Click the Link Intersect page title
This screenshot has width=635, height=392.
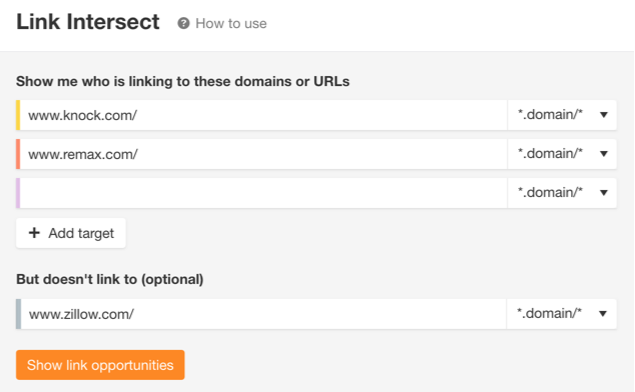pyautogui.click(x=88, y=22)
